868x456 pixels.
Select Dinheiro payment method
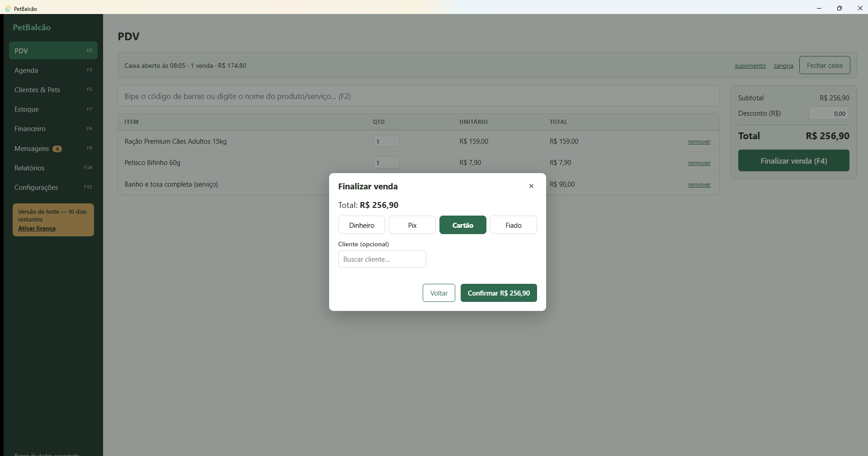[362, 225]
